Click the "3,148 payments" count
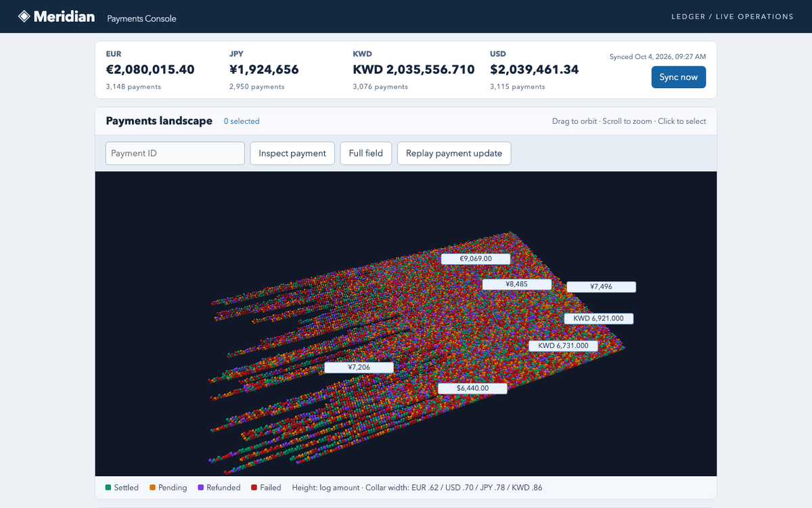The height and width of the screenshot is (508, 812). [133, 87]
